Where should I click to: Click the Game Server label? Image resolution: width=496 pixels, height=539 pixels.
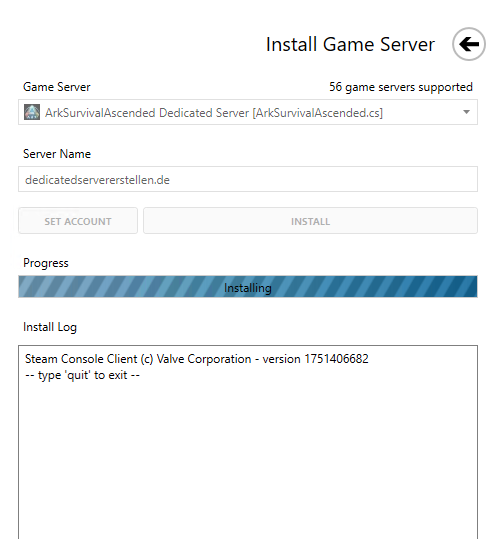57,87
